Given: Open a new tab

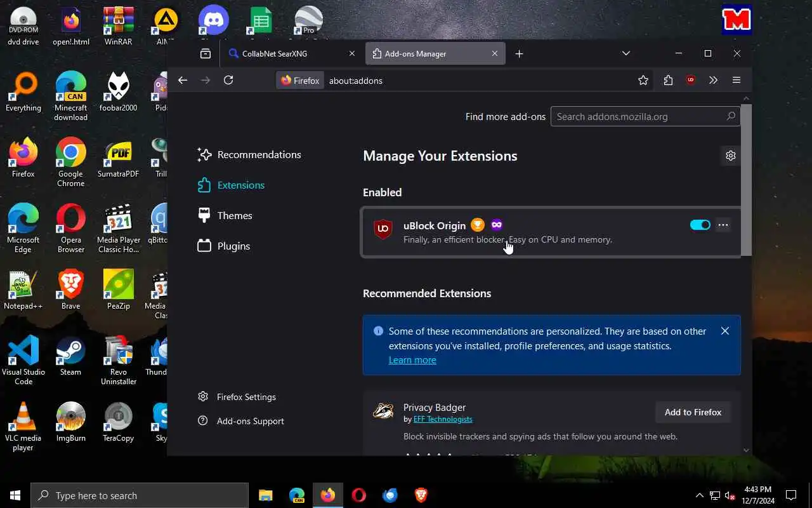Looking at the screenshot, I should (x=519, y=54).
